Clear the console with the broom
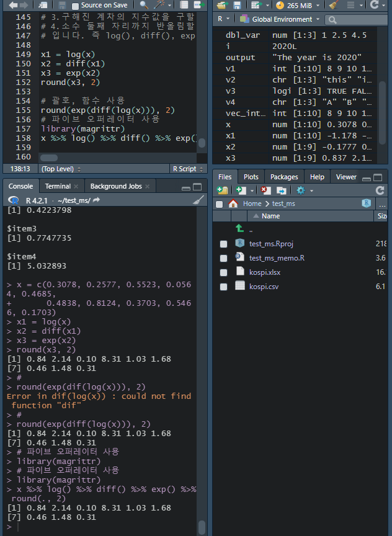Viewport: 392px width, 536px height. [198, 200]
